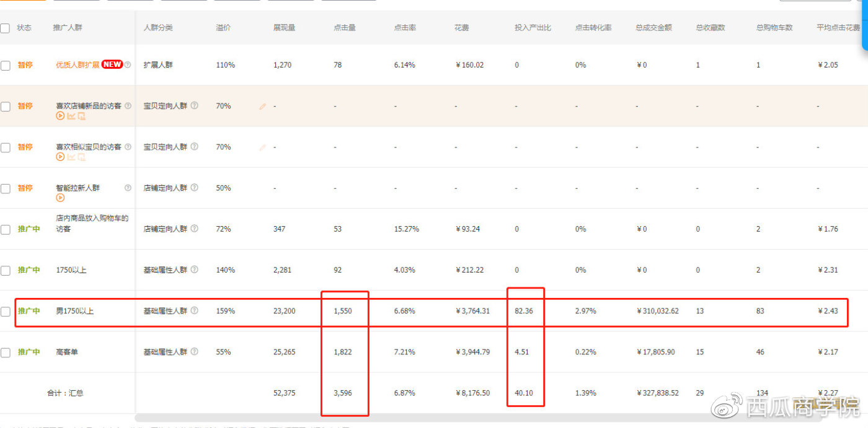Screen dimensions: 868x428
Task: Click play icon under 喜欢相似宝贝的访客
Action: (60, 157)
